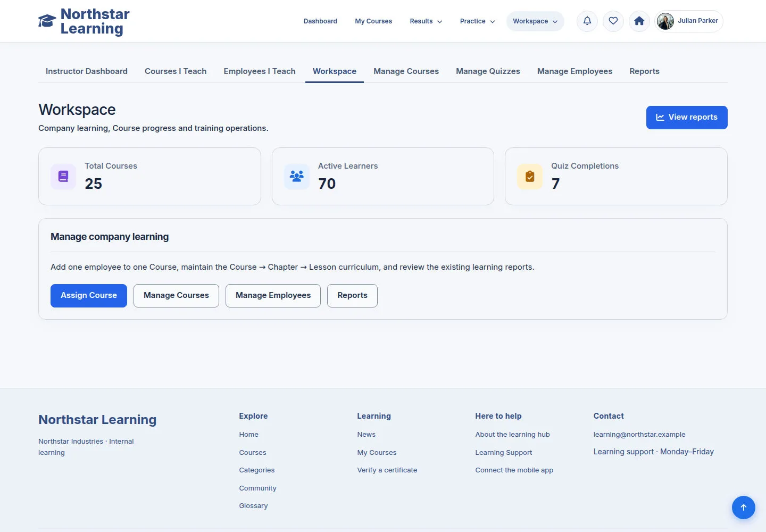
Task: Open the Categories footer link
Action: point(257,470)
